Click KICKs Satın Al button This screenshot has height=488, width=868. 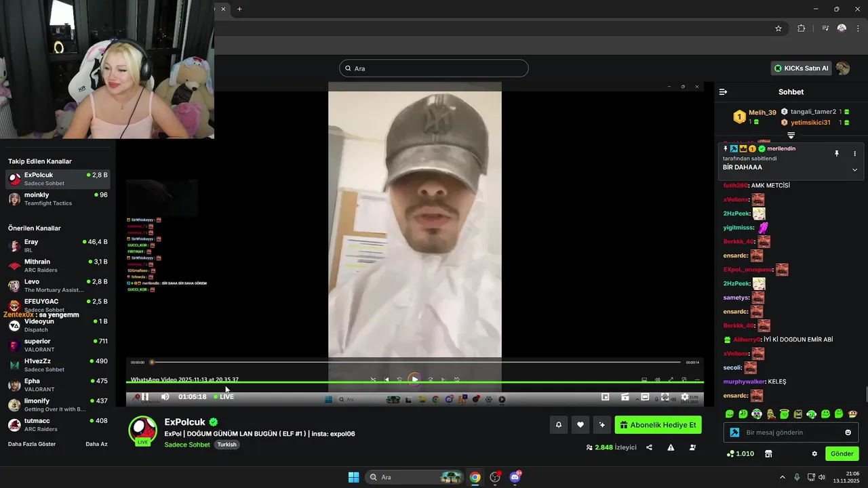(802, 68)
